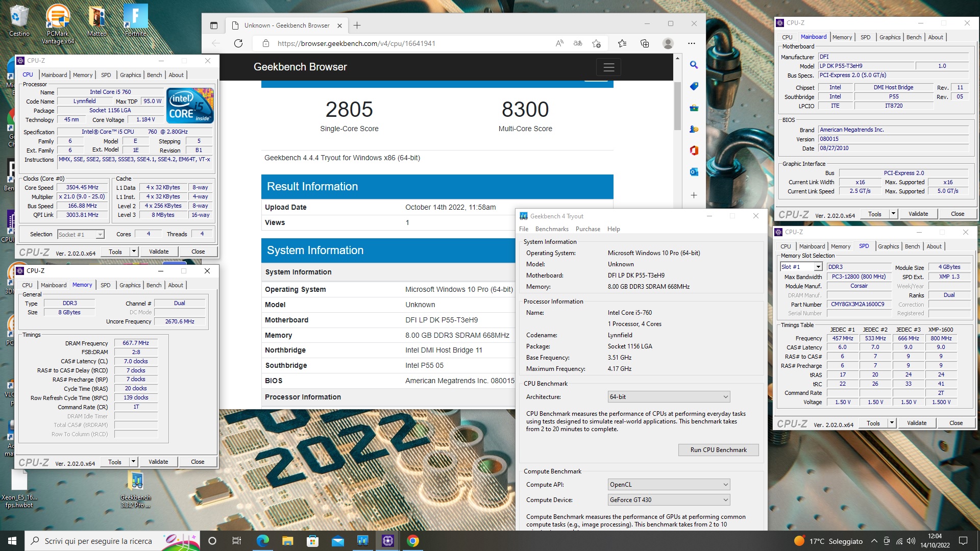Add this page to favorites

(x=596, y=43)
